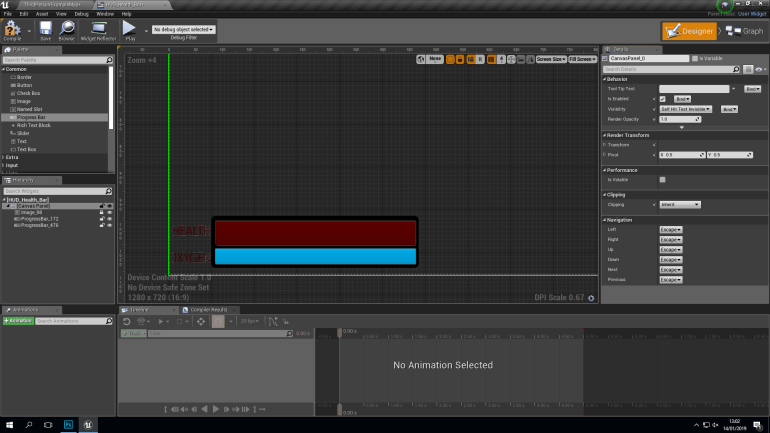The width and height of the screenshot is (770, 433).
Task: Open the Fill Screen dropdown
Action: (x=582, y=59)
